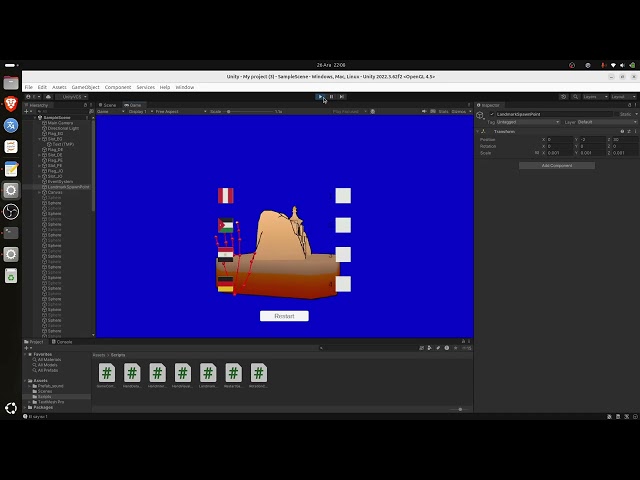
Task: Open the Assets menu
Action: pyautogui.click(x=59, y=87)
